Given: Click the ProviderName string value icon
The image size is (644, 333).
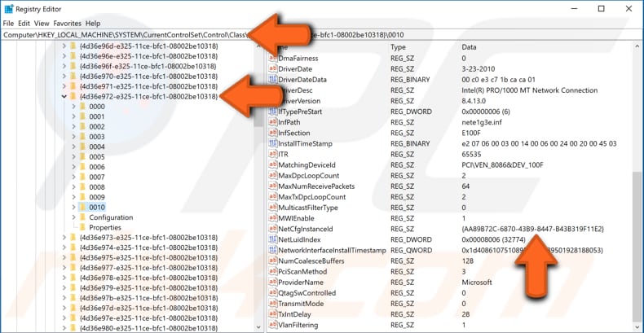Looking at the screenshot, I should point(273,283).
